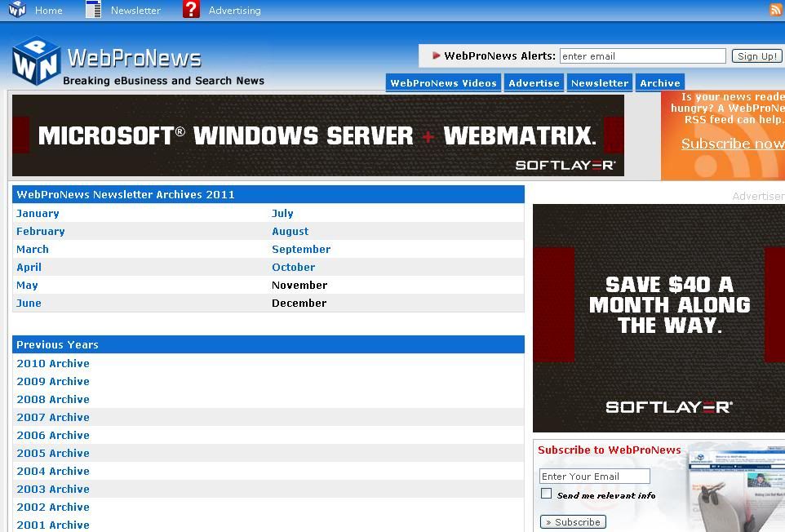Open the 2002 Archive link
This screenshot has height=532, width=785.
[53, 508]
